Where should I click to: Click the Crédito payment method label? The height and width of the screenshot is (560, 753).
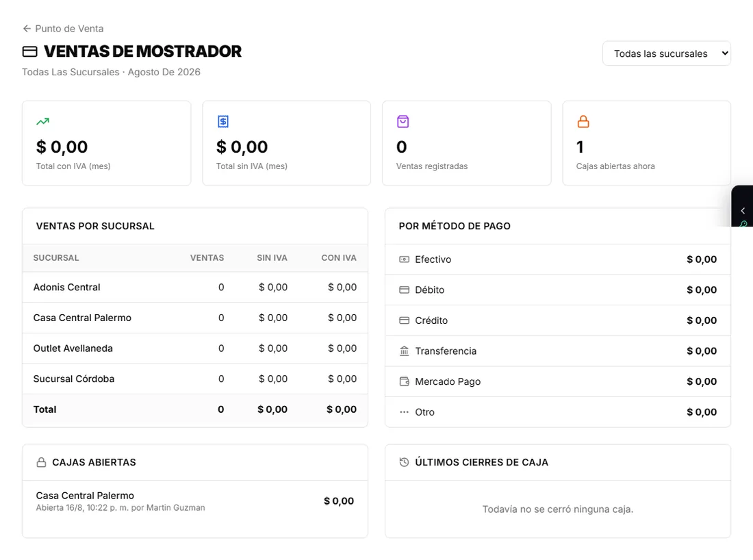pyautogui.click(x=431, y=320)
